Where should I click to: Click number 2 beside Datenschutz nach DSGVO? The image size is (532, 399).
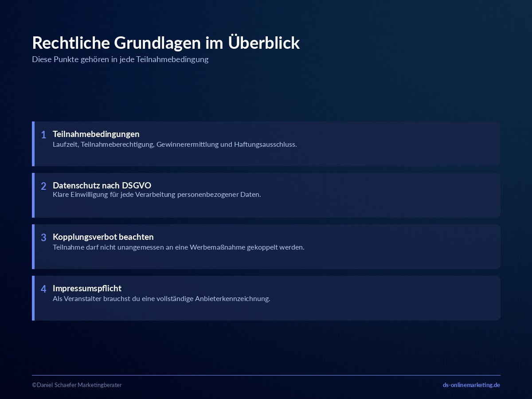click(43, 186)
